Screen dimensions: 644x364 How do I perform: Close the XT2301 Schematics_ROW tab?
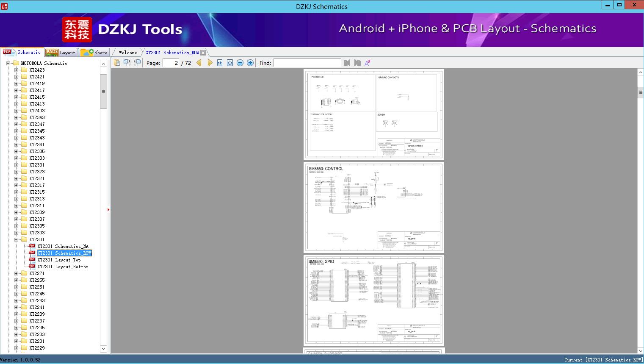click(x=203, y=53)
